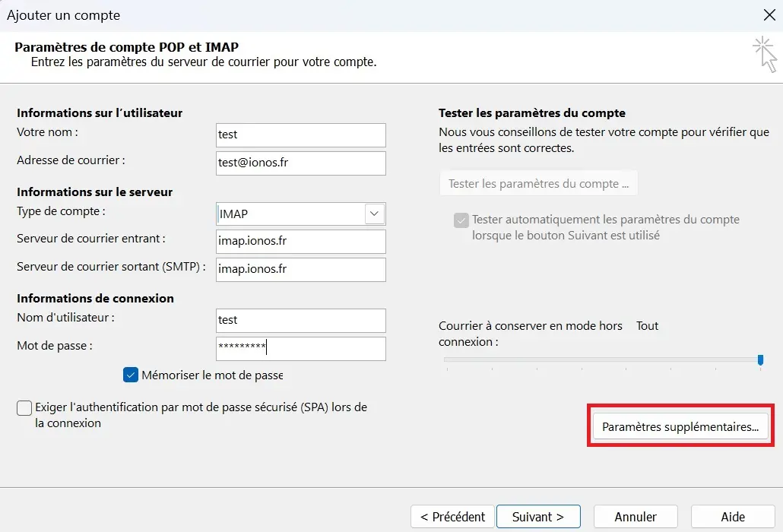Screen dimensions: 783x532
Task: Uncheck Mémoriser le mot de passe
Action: pos(130,375)
